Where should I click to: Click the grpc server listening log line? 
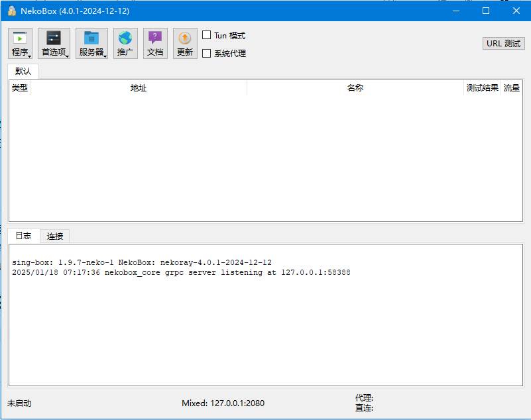(181, 272)
